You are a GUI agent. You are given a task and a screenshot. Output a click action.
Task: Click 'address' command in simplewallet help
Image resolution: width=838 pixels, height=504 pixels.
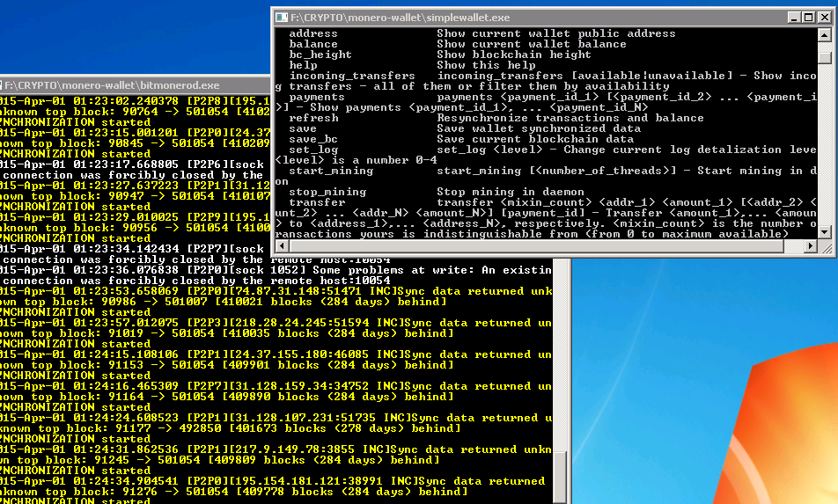(313, 33)
